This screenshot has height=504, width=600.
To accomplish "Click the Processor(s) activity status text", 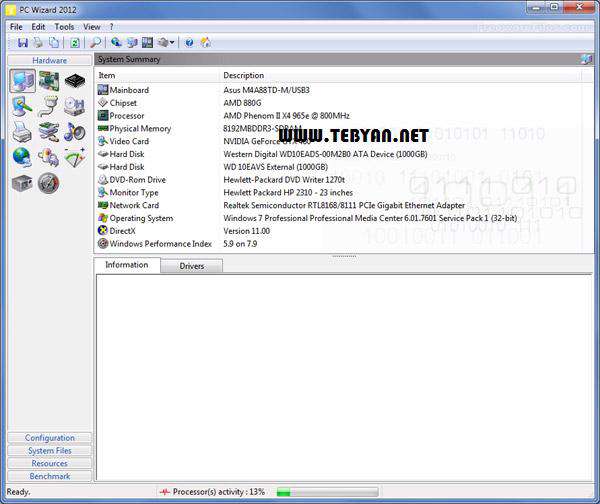I will click(218, 492).
